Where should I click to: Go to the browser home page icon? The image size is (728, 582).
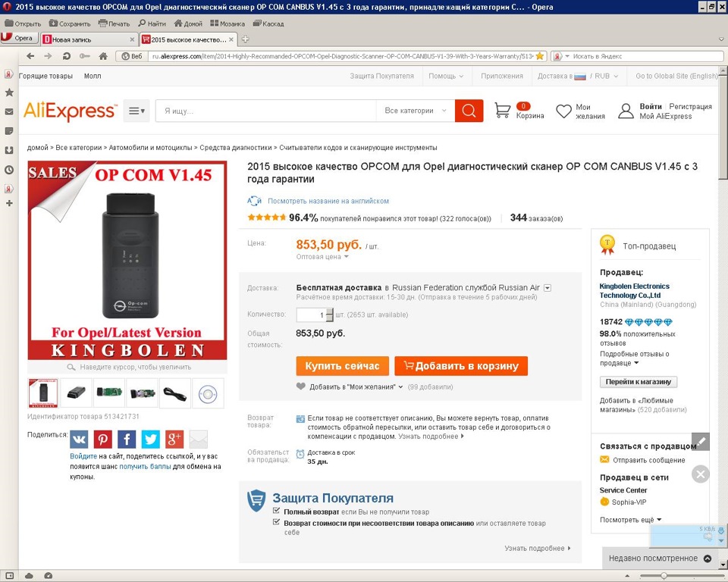tap(103, 56)
